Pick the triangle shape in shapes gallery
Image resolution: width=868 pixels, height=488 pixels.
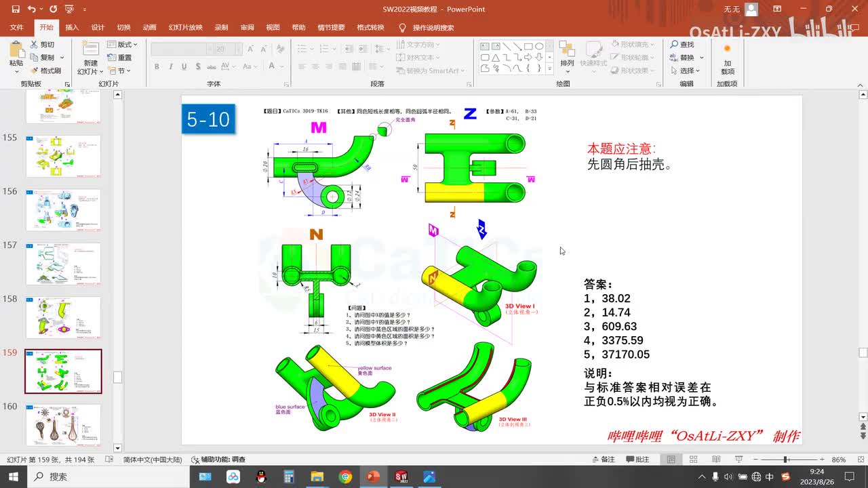pos(496,58)
